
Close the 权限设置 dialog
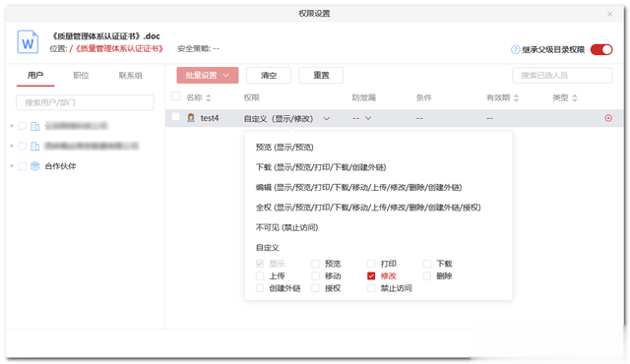610,14
